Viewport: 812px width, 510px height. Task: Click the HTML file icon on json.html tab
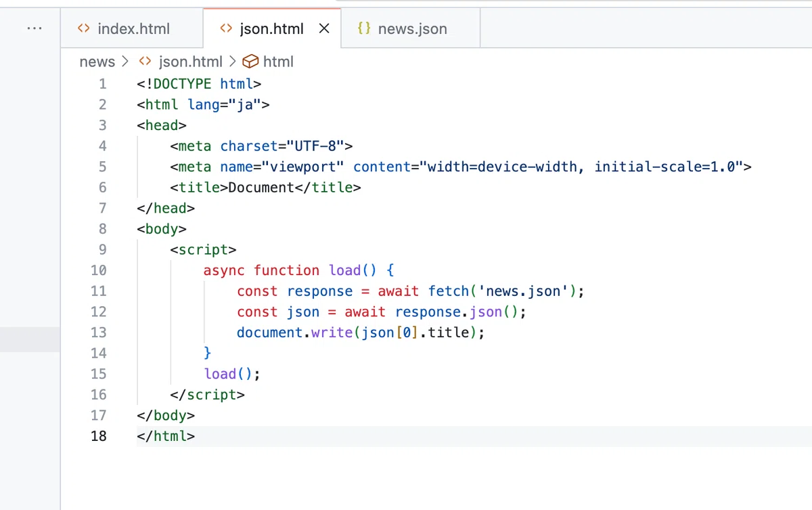(226, 28)
